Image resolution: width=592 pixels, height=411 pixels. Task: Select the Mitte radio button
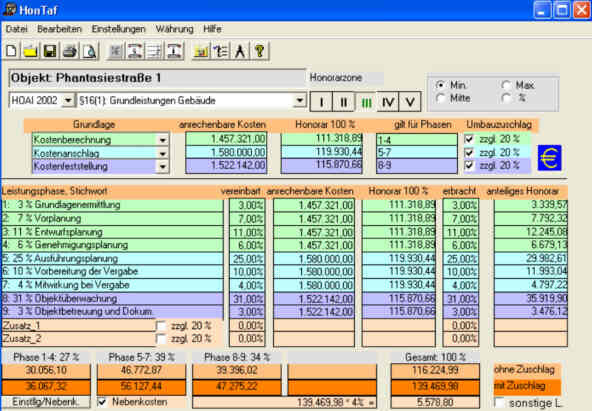pos(440,99)
